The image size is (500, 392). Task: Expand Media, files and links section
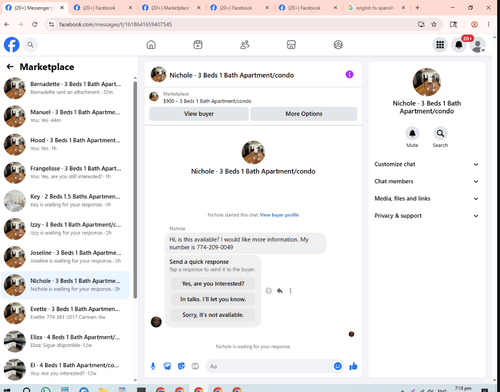coord(426,199)
